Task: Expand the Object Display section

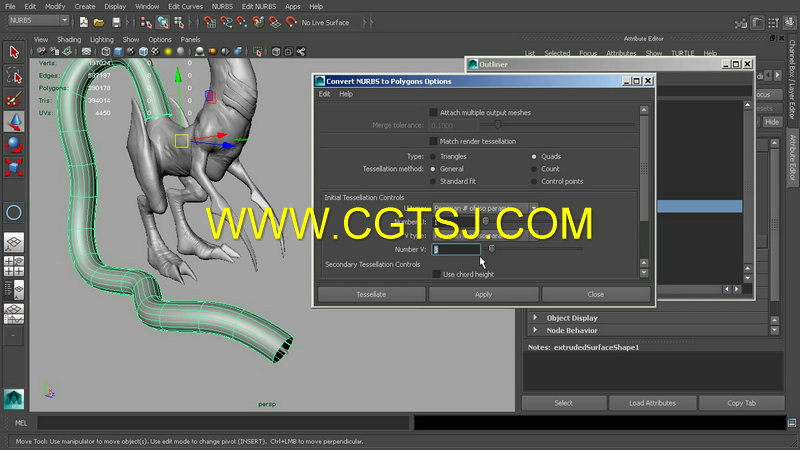Action: click(x=535, y=317)
